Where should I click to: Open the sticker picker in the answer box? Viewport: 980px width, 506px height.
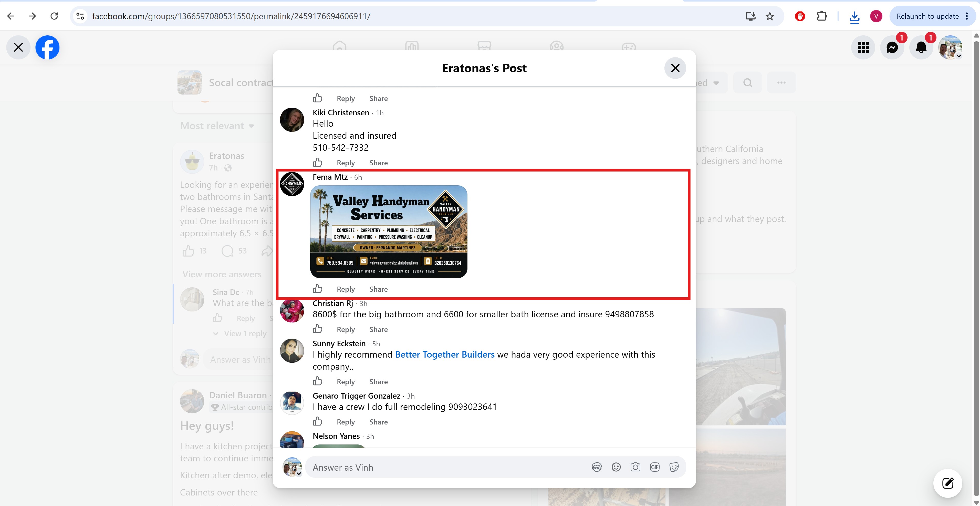[x=674, y=468]
